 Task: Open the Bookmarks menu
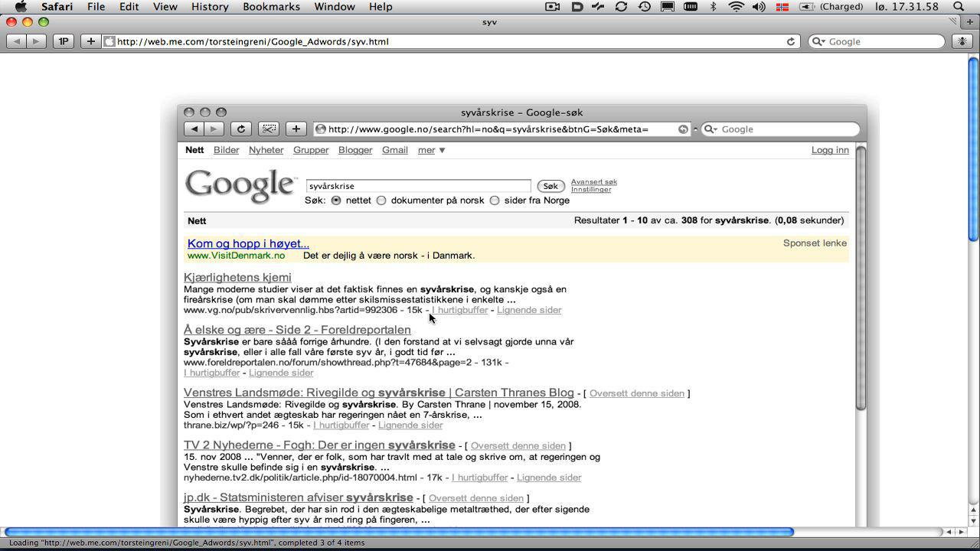click(271, 7)
